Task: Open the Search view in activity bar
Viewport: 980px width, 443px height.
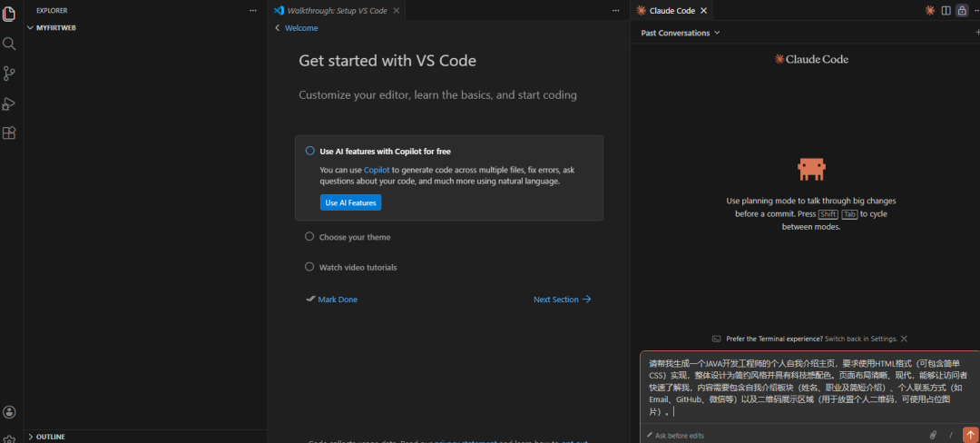Action: [10, 44]
